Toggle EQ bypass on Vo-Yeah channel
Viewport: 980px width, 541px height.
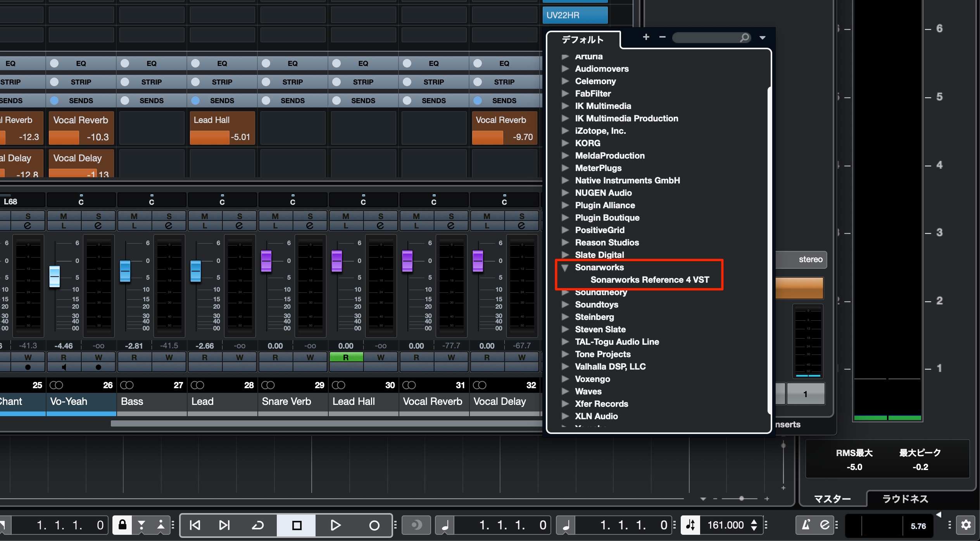(x=54, y=63)
